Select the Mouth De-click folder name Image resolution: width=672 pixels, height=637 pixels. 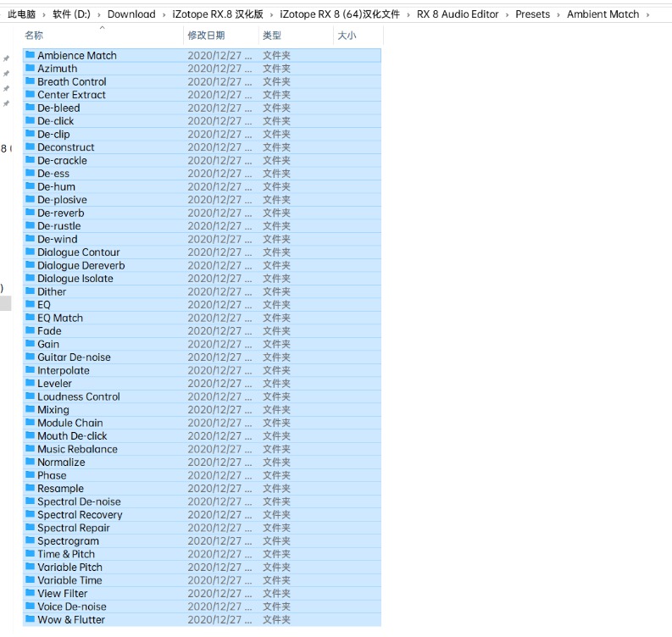tap(72, 436)
